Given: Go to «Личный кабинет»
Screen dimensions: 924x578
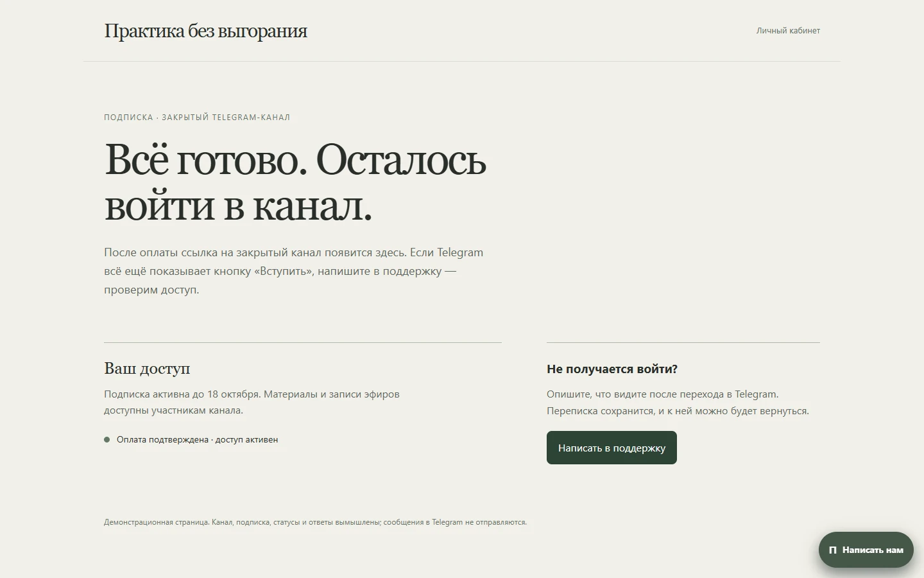Looking at the screenshot, I should pos(788,31).
